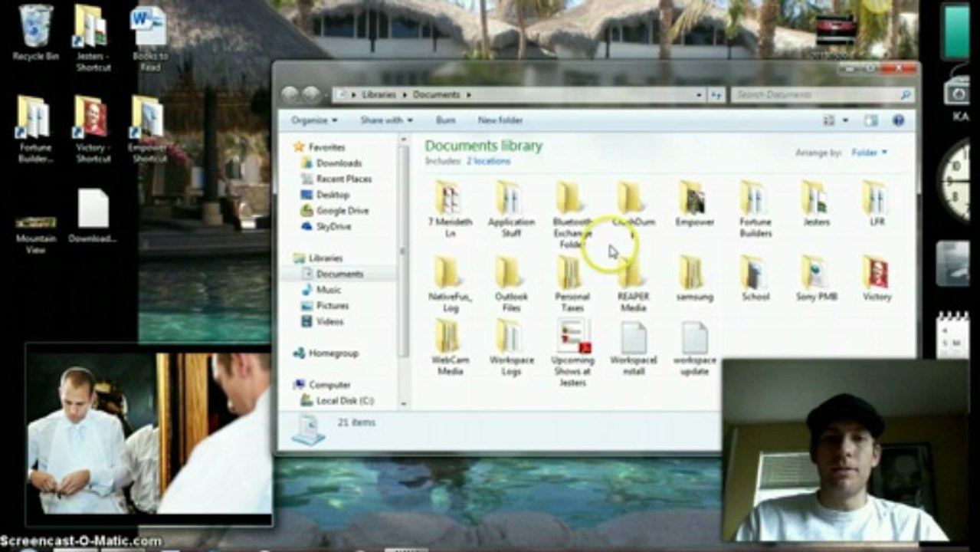Open the LFR folder
The height and width of the screenshot is (552, 980).
pos(877,204)
